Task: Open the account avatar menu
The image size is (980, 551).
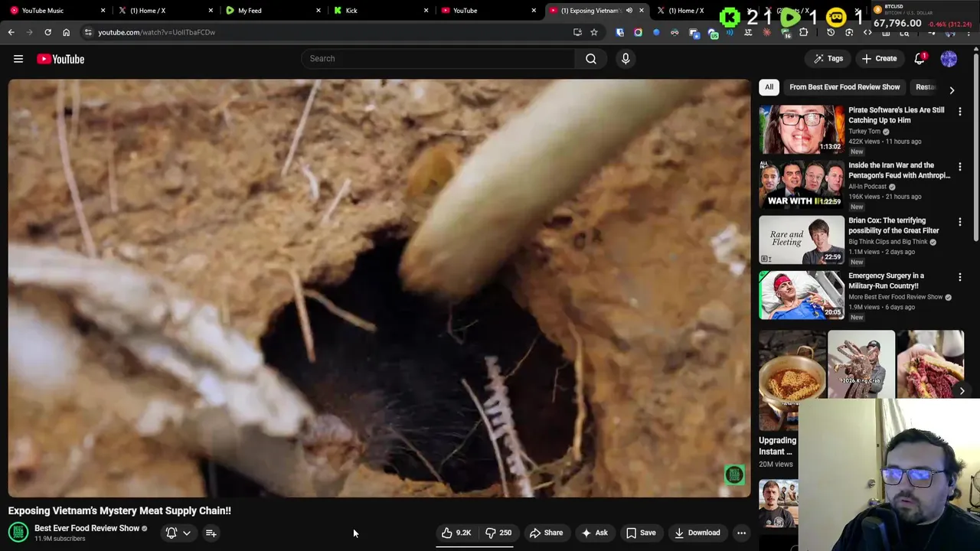Action: coord(949,59)
